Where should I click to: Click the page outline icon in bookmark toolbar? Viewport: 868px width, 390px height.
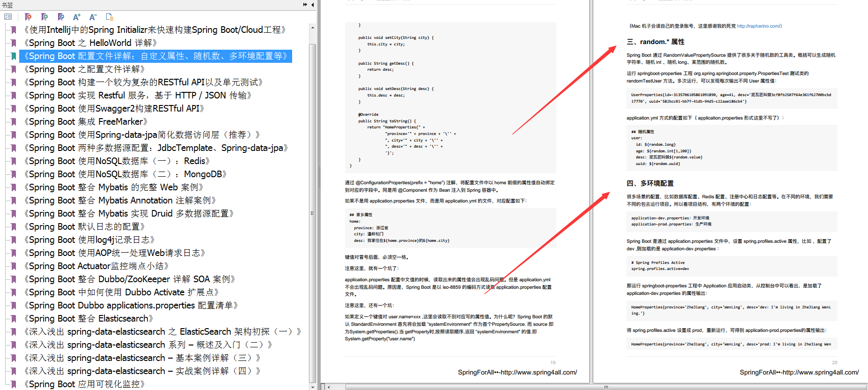coord(110,17)
